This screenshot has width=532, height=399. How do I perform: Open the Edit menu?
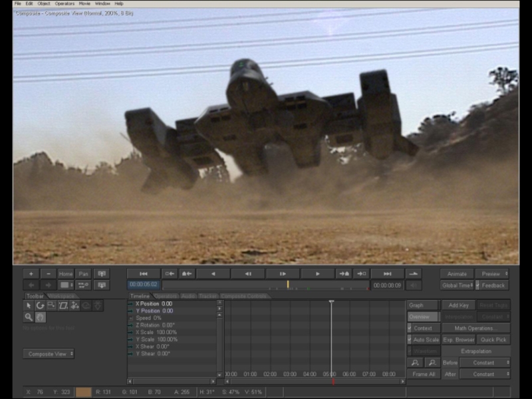(x=29, y=4)
